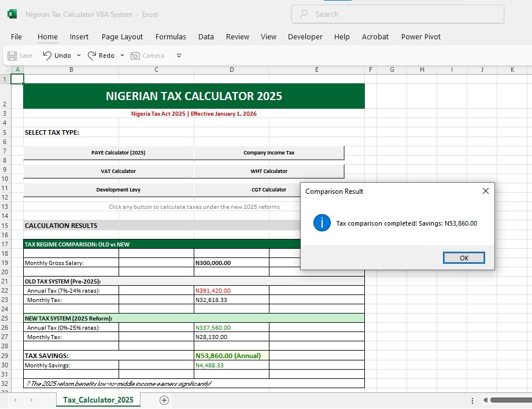Click the N391,420.00 old annual tax cell
Viewport: 532px width, 409px height.
[x=231, y=290]
